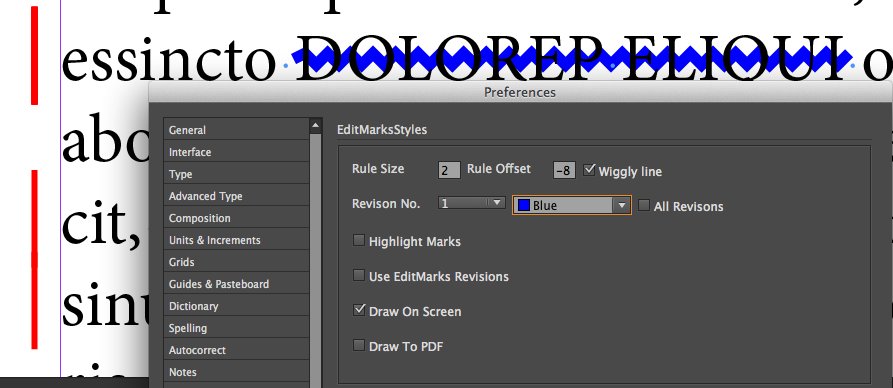
Task: Open the Notes preferences category
Action: [x=236, y=372]
